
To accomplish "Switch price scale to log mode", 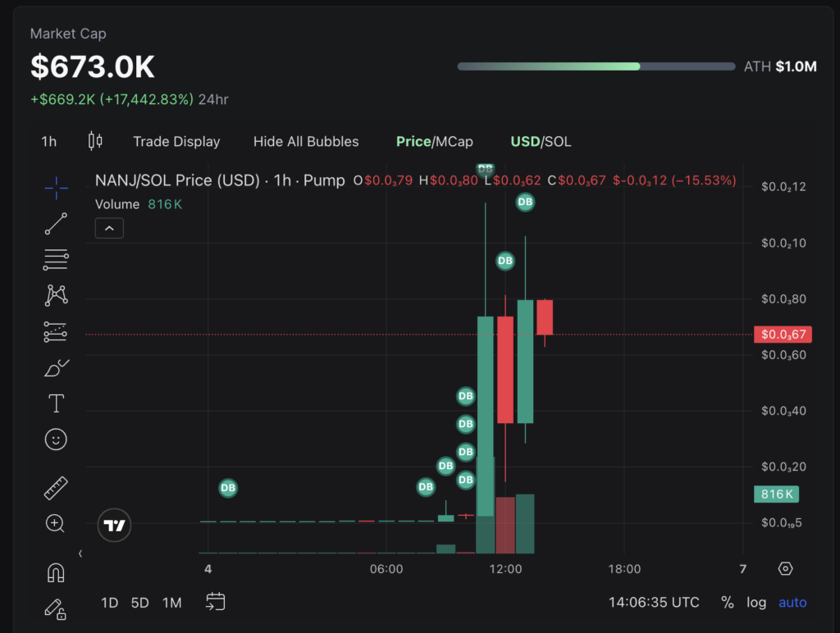I will tap(756, 602).
